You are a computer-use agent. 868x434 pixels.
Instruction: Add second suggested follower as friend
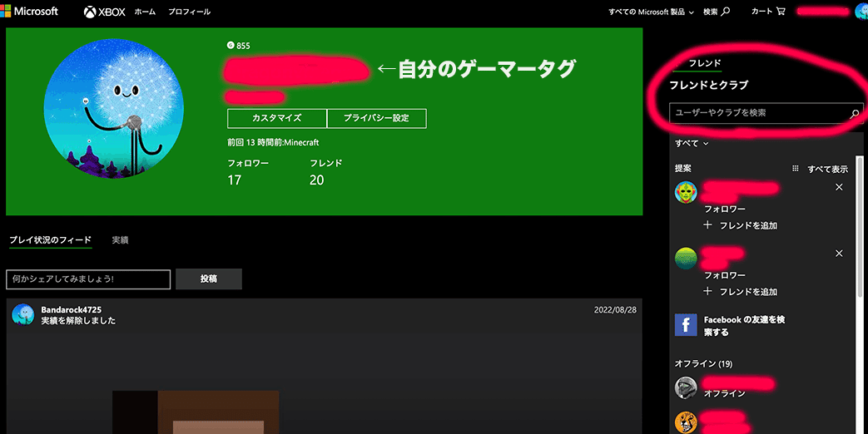click(740, 291)
